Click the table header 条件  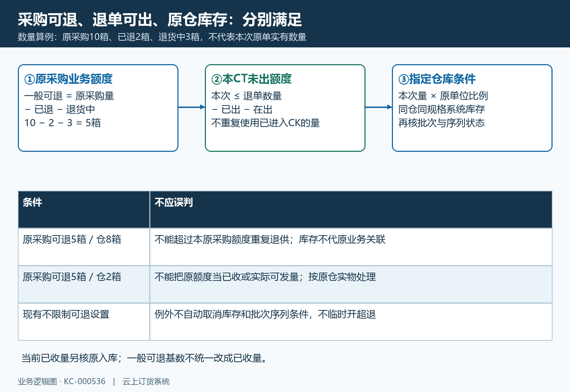[x=84, y=210]
